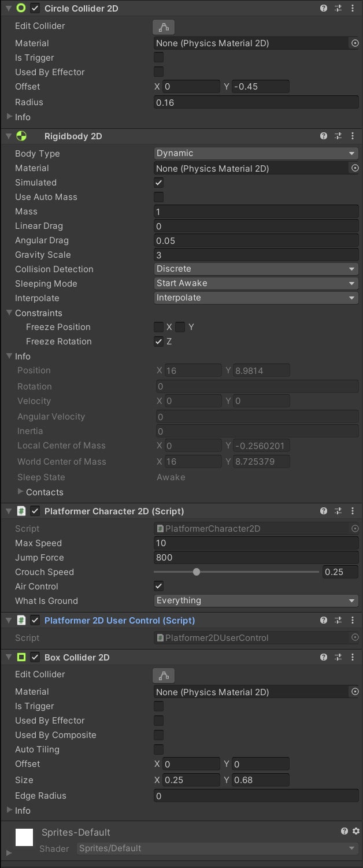The width and height of the screenshot is (363, 868).
Task: Expand Box Collider 2D Info foldout
Action: 9,810
